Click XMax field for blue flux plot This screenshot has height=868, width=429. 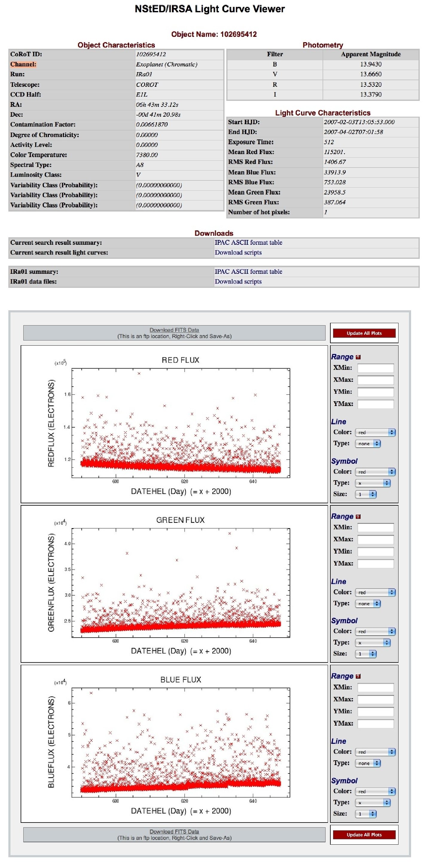point(375,699)
